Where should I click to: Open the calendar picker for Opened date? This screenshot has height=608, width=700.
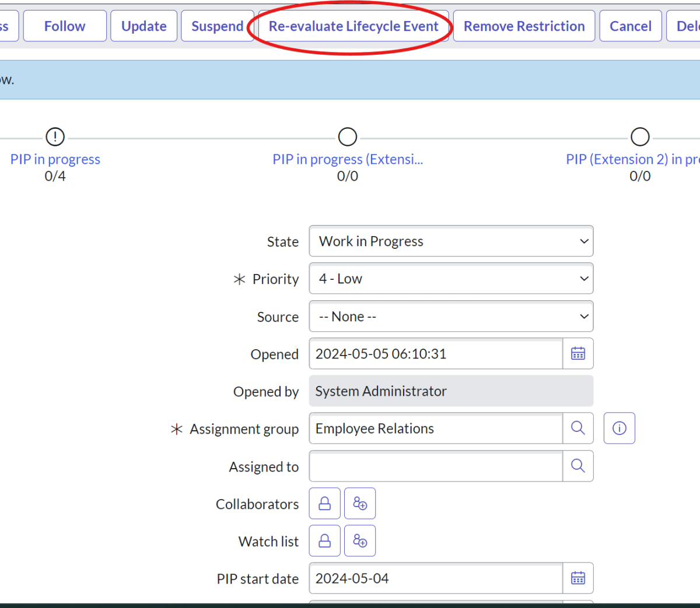coord(577,353)
